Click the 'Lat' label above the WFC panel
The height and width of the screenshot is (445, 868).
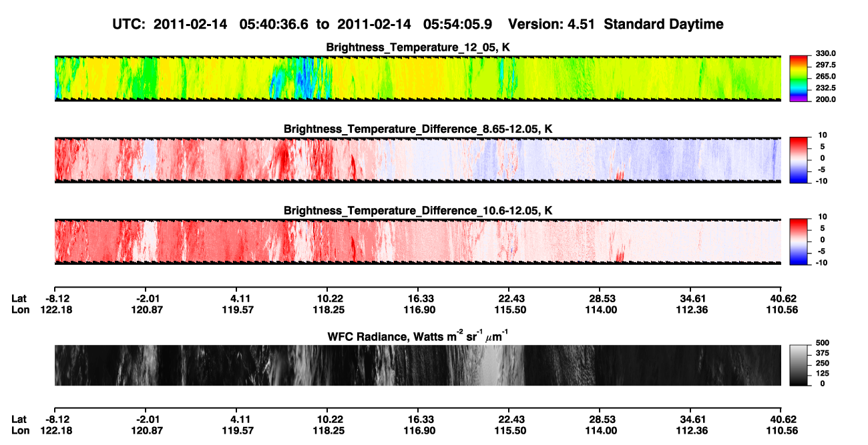pos(19,299)
